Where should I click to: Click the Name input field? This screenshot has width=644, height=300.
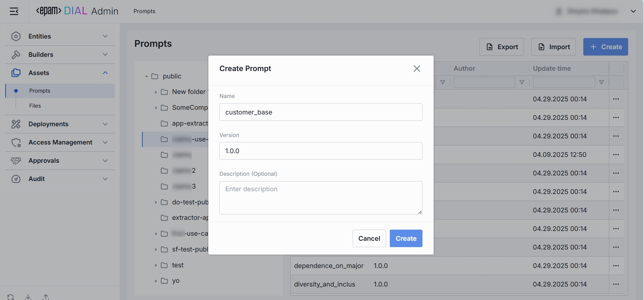pyautogui.click(x=321, y=112)
